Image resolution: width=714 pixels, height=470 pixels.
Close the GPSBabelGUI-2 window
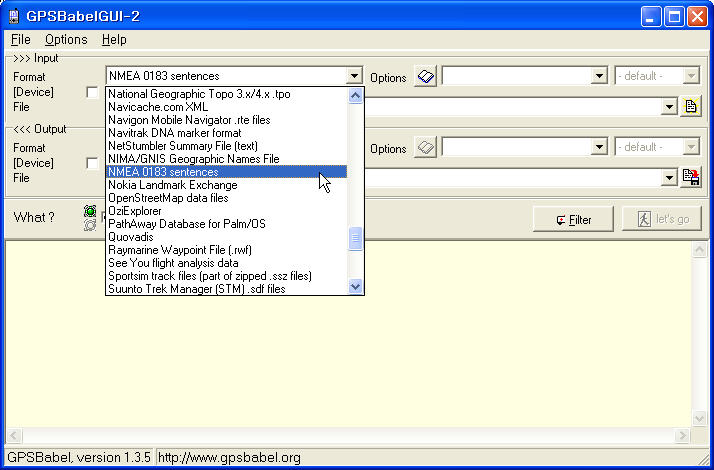697,17
